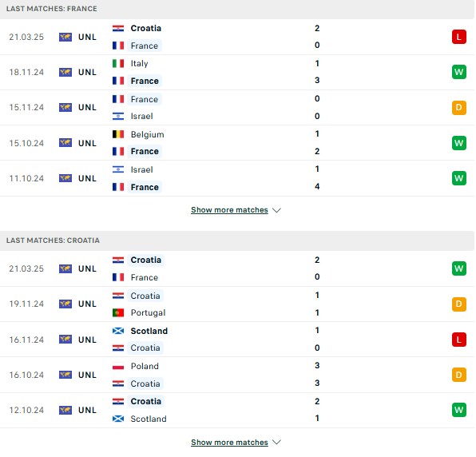476x457 pixels.
Task: Click the UNL competition icon dated 18.11.24
Action: click(x=65, y=72)
